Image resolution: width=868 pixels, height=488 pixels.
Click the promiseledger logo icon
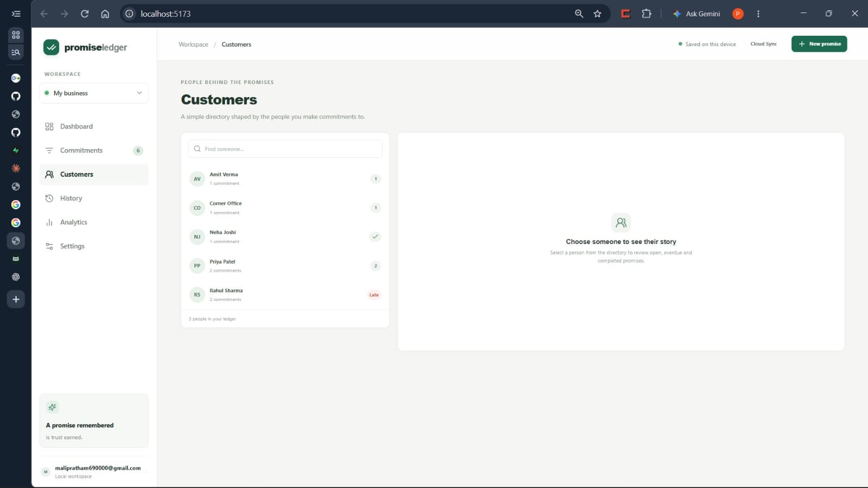click(x=51, y=47)
